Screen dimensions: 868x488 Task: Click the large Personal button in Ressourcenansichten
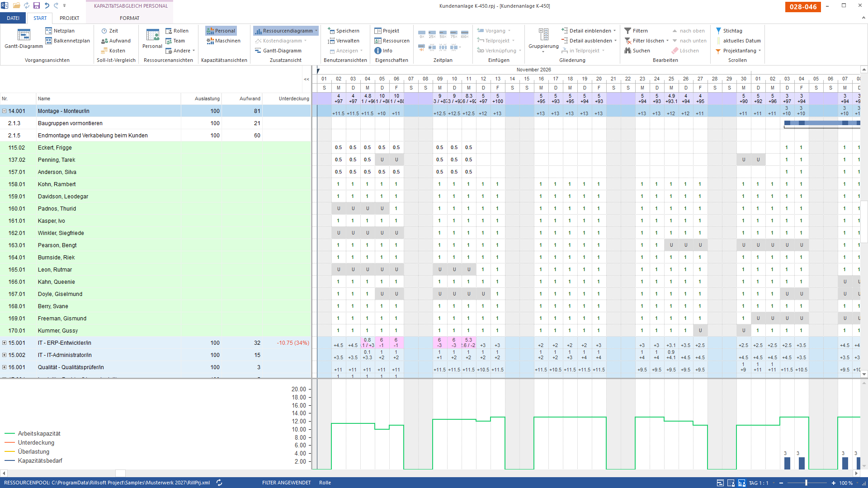[152, 39]
